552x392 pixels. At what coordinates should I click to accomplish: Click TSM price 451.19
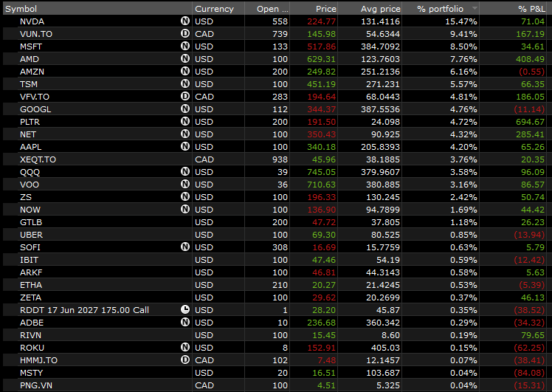coord(322,84)
